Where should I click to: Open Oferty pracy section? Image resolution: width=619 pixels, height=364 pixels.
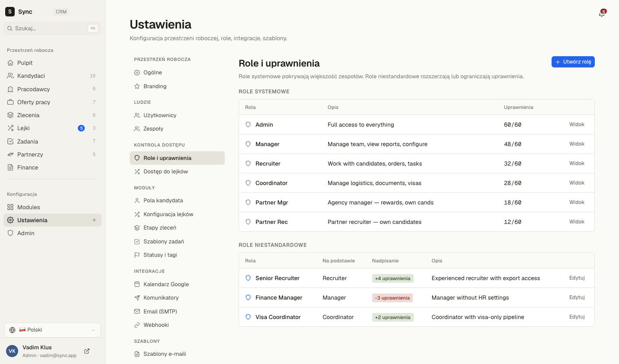click(52, 102)
